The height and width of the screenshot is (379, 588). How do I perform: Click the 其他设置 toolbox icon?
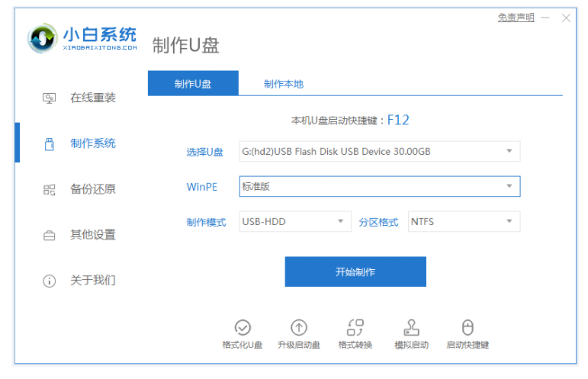click(x=49, y=236)
